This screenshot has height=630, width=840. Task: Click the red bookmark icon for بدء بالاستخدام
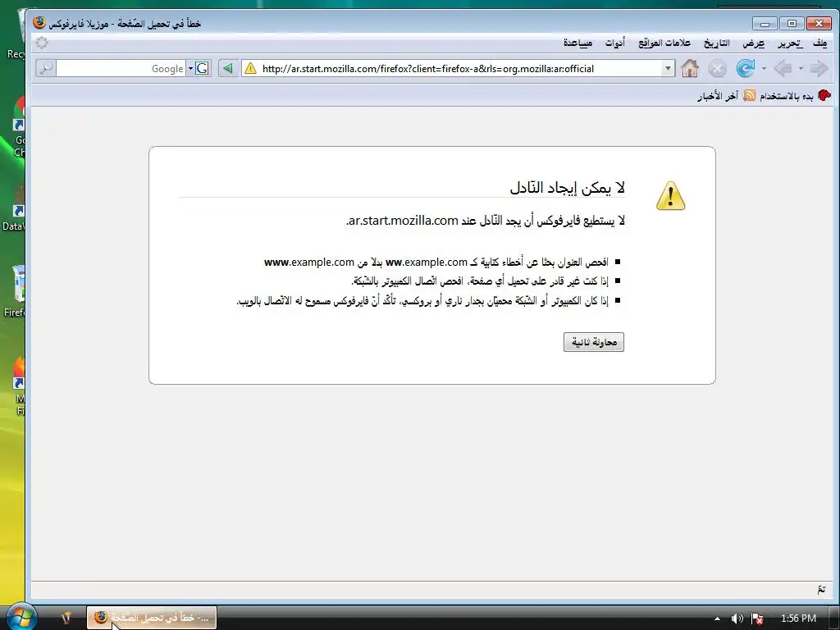(x=824, y=95)
